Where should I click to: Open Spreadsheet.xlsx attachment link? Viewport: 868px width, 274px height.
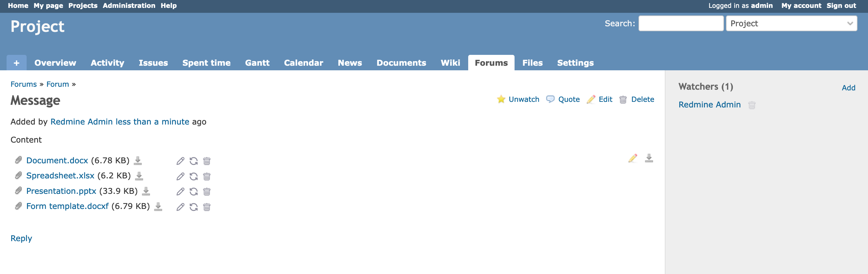tap(60, 176)
